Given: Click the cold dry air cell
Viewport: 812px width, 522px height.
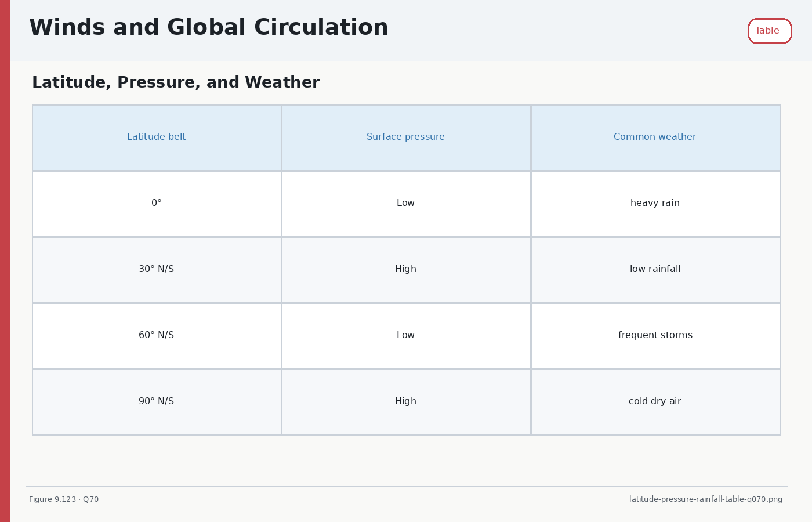Looking at the screenshot, I should 655,402.
